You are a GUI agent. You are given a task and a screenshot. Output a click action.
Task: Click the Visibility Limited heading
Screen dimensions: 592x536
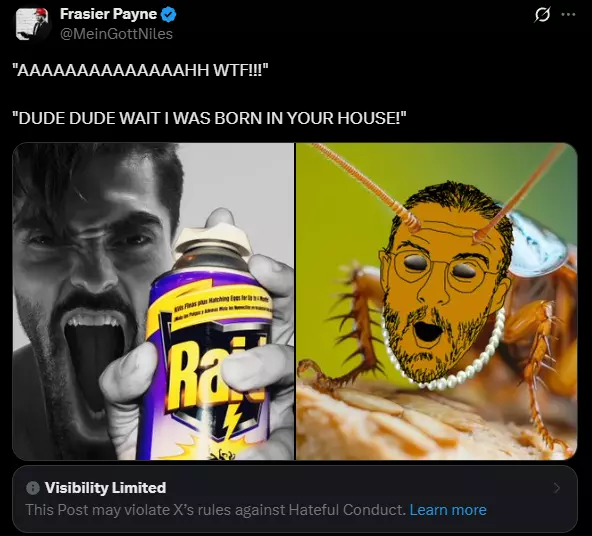coord(105,488)
